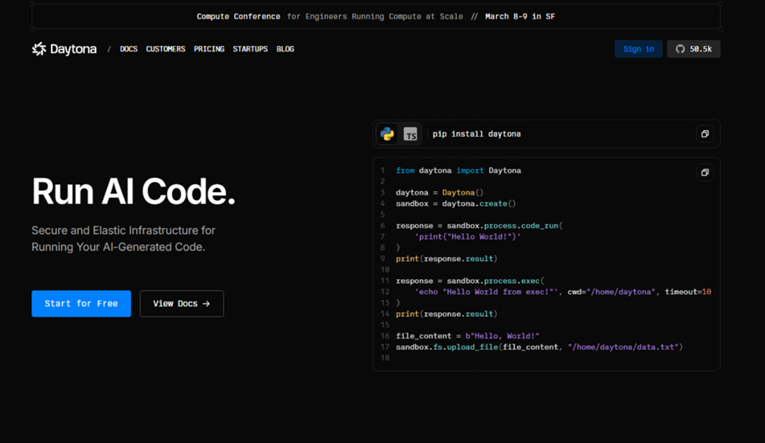Visit the BLOG navigation link
Screen dimensions: 765x443
point(285,49)
